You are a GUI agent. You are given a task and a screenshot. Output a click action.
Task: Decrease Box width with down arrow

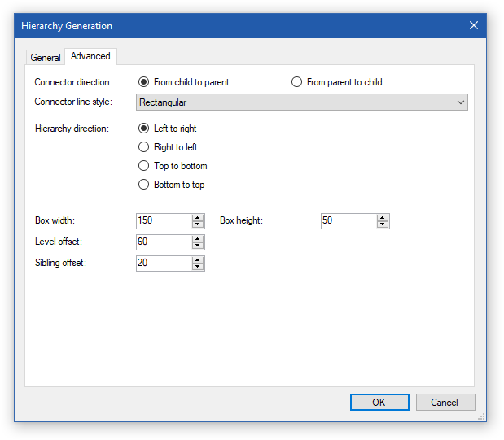(x=198, y=224)
